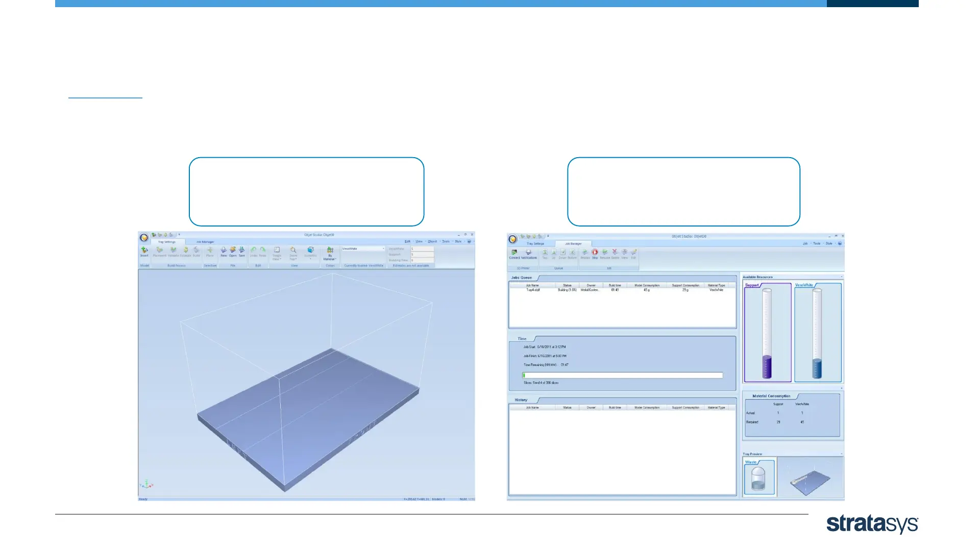Open the Tools menu in left window
Viewport: 980px width, 551px height.
(x=446, y=241)
